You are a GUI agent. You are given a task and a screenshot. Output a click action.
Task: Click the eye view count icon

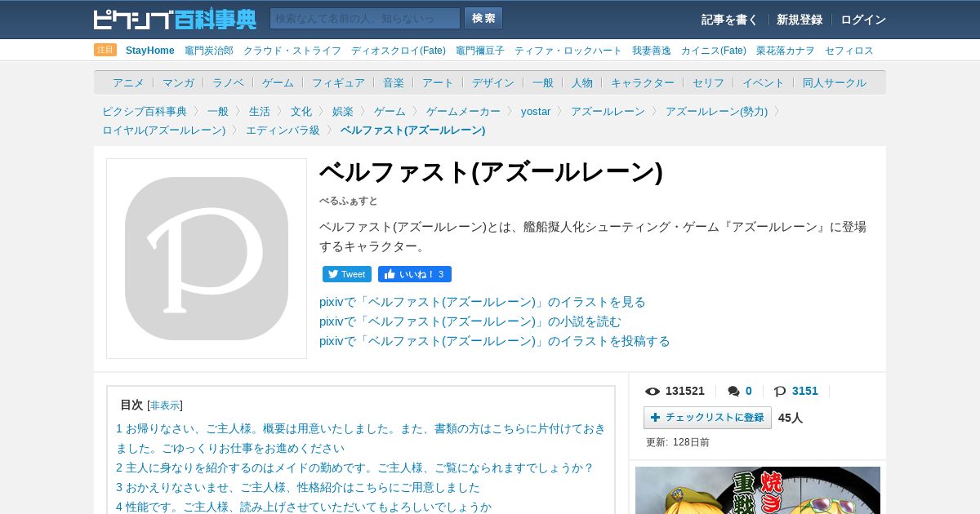click(653, 391)
